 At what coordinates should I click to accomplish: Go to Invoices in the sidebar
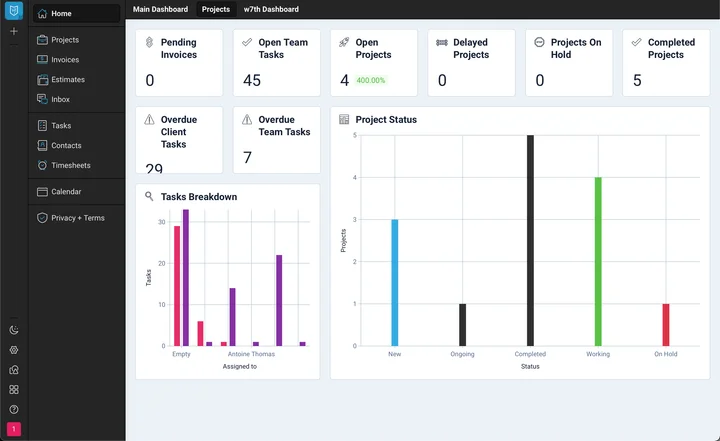65,60
